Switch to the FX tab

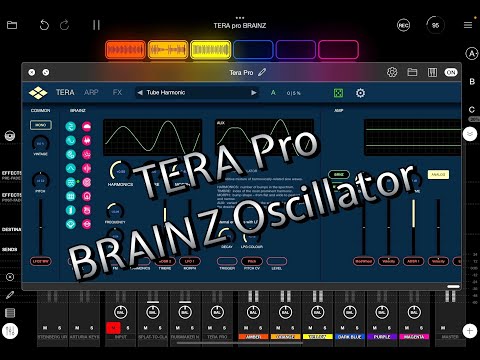pos(117,92)
